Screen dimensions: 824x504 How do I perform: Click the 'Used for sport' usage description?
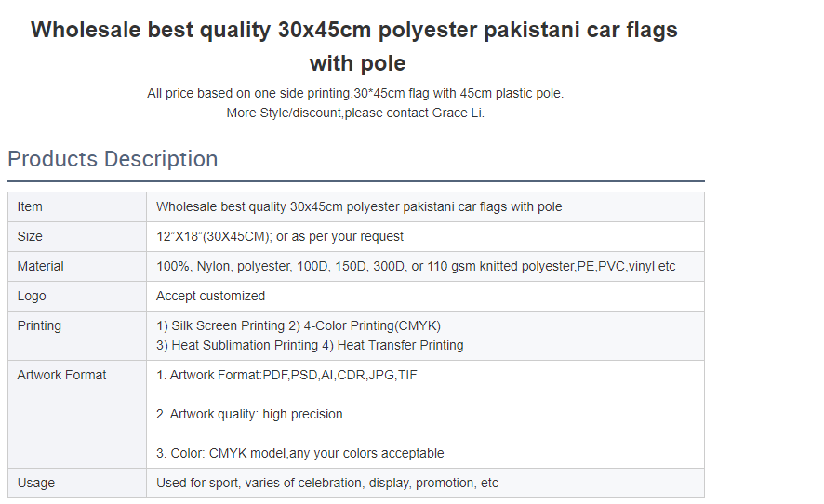[327, 483]
